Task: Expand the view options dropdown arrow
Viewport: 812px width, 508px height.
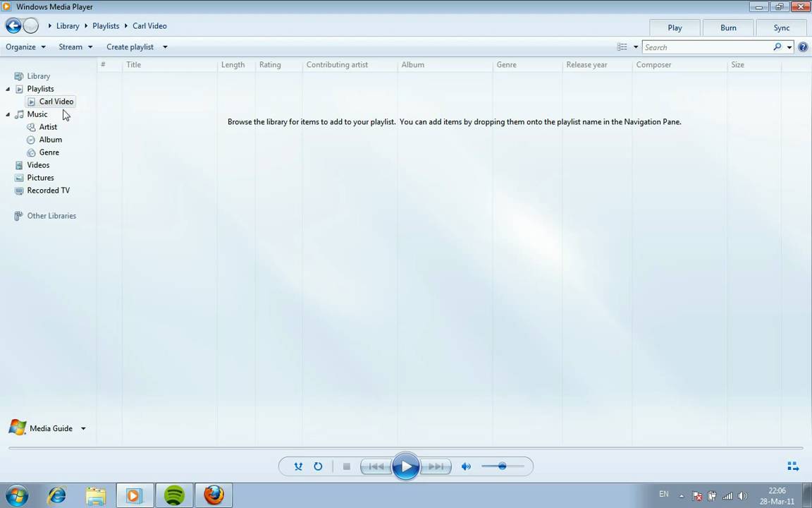Action: pos(636,47)
